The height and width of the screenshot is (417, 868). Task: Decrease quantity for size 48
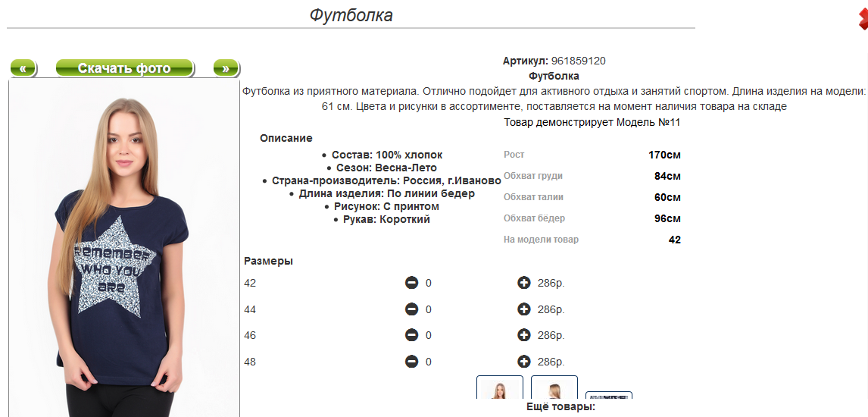click(x=411, y=362)
